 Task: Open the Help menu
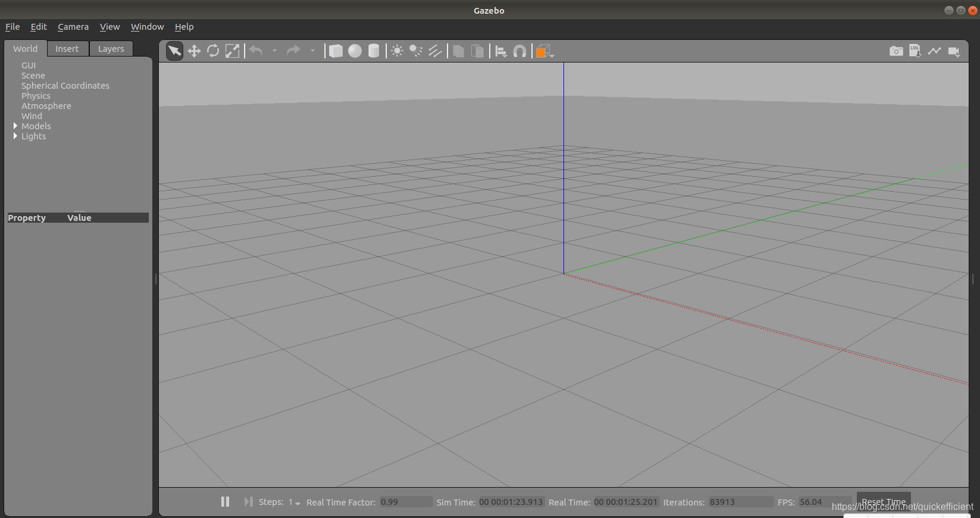point(184,27)
